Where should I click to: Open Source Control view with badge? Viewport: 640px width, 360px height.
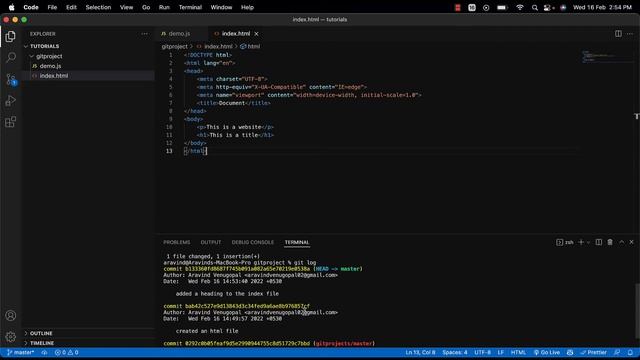pyautogui.click(x=11, y=79)
